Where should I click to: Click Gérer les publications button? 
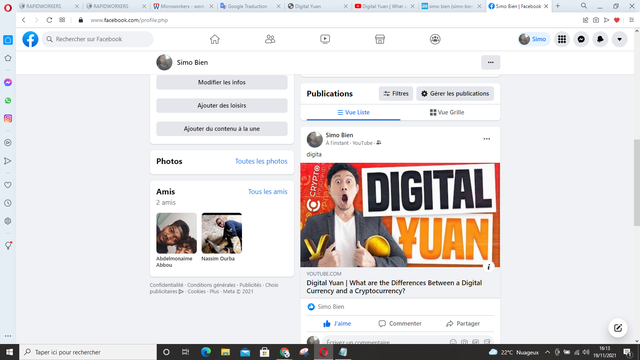[x=455, y=93]
